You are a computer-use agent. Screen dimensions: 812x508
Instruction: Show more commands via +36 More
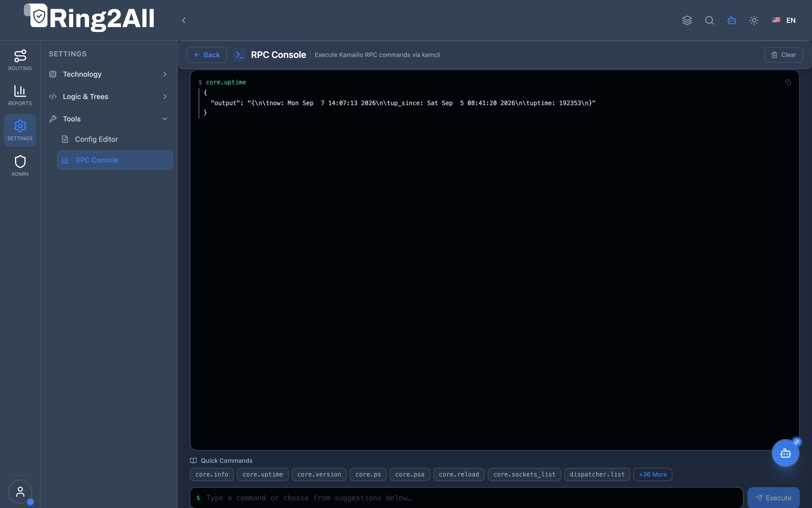[653, 474]
